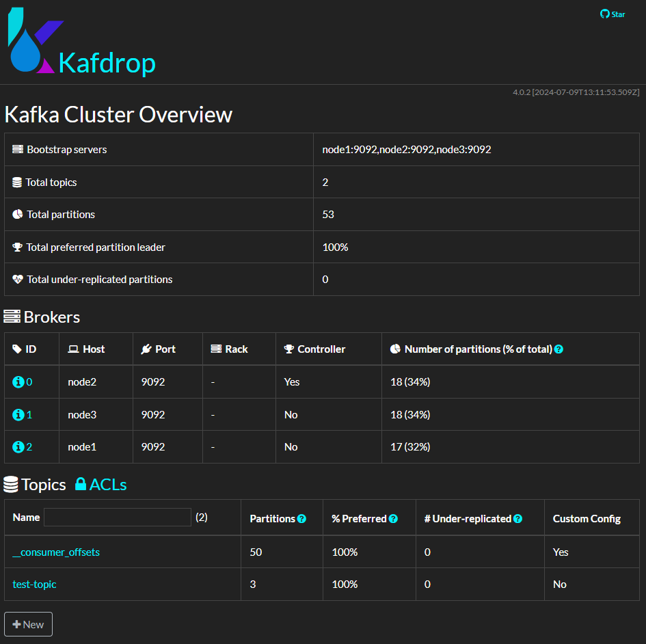Click help icon beside Partitions header
The image size is (646, 644).
coord(301,519)
